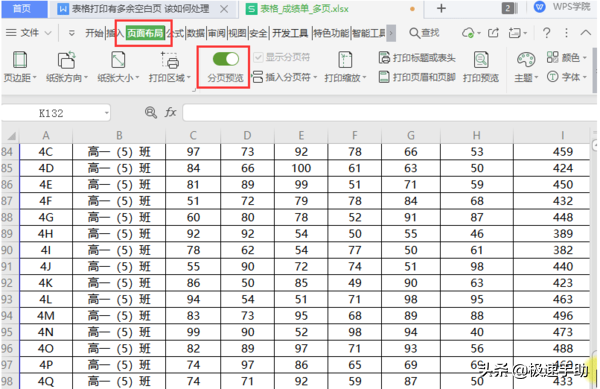Open 纸张方向 paper orientation tool
The width and height of the screenshot is (600, 389).
pos(67,67)
